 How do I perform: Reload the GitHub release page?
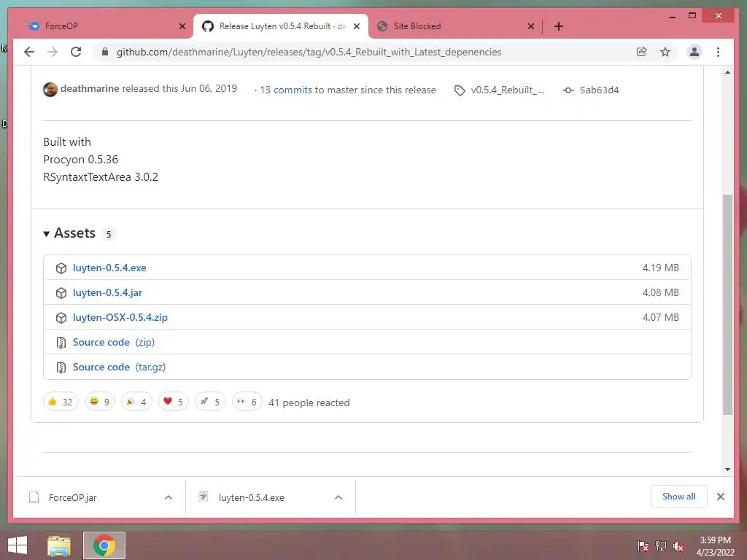(76, 52)
